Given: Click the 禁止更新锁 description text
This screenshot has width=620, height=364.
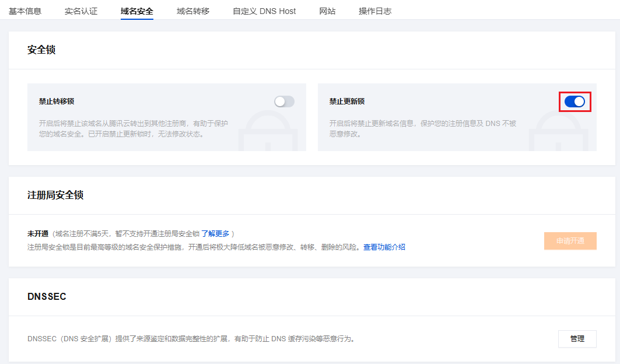Looking at the screenshot, I should 423,128.
